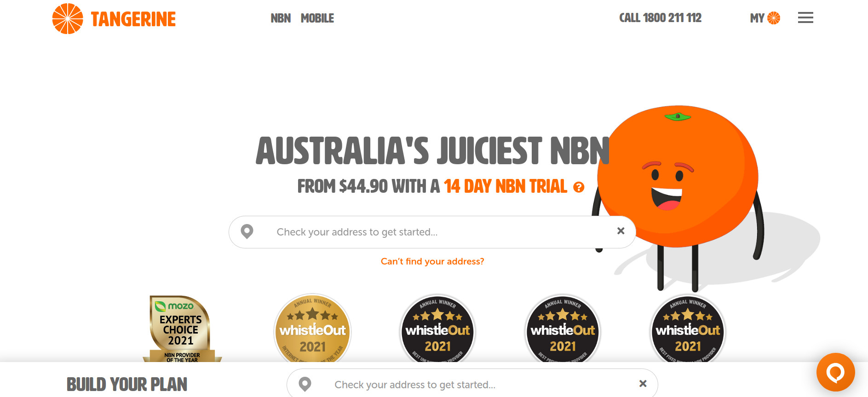Click the location pin in bottom address bar
868x397 pixels.
tap(305, 384)
